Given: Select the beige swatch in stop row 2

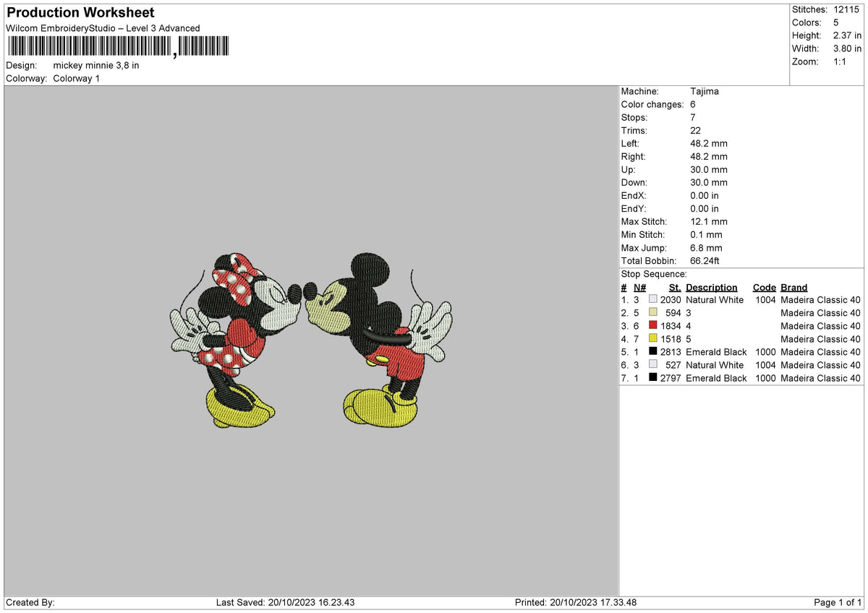Looking at the screenshot, I should coord(653,312).
